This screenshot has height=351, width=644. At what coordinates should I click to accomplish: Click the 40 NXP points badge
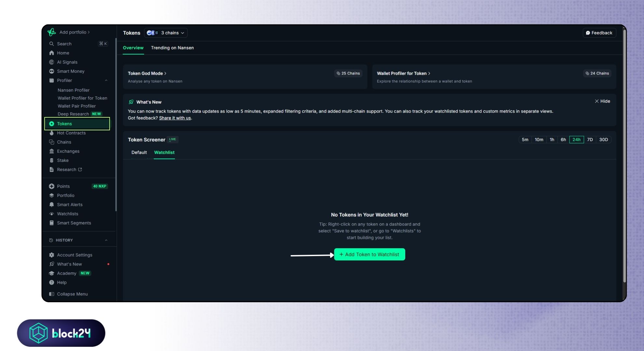(100, 186)
